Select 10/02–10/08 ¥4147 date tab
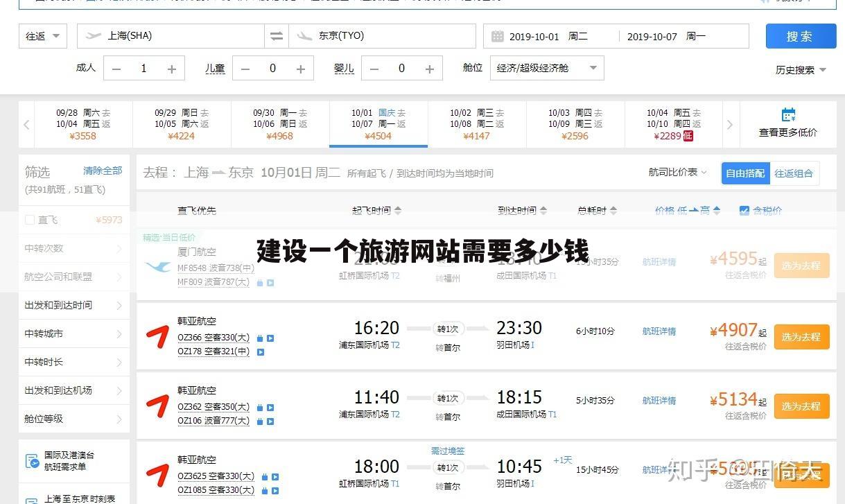The width and height of the screenshot is (845, 504). point(477,124)
